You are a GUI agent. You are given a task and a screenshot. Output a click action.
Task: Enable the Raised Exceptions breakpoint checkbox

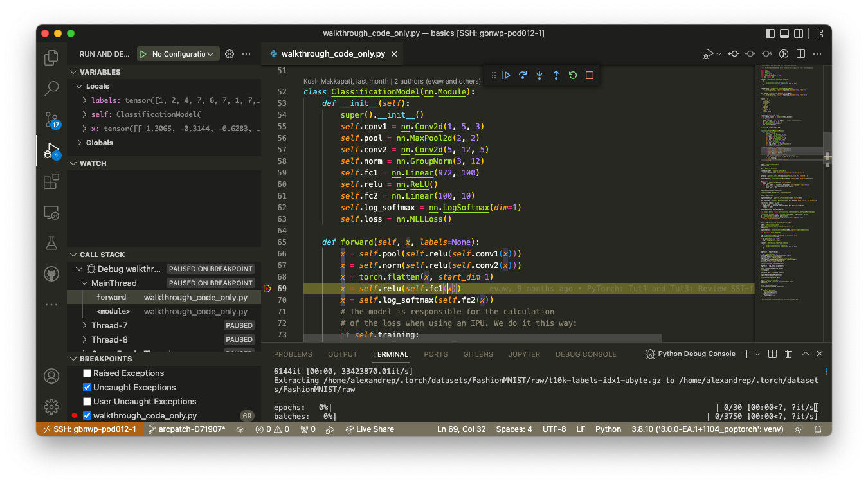(x=86, y=373)
